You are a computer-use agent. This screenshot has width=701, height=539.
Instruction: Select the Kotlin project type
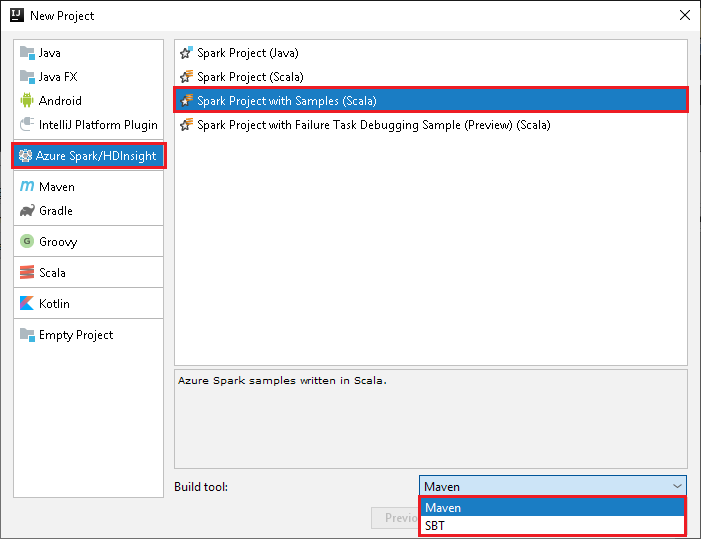coord(89,303)
